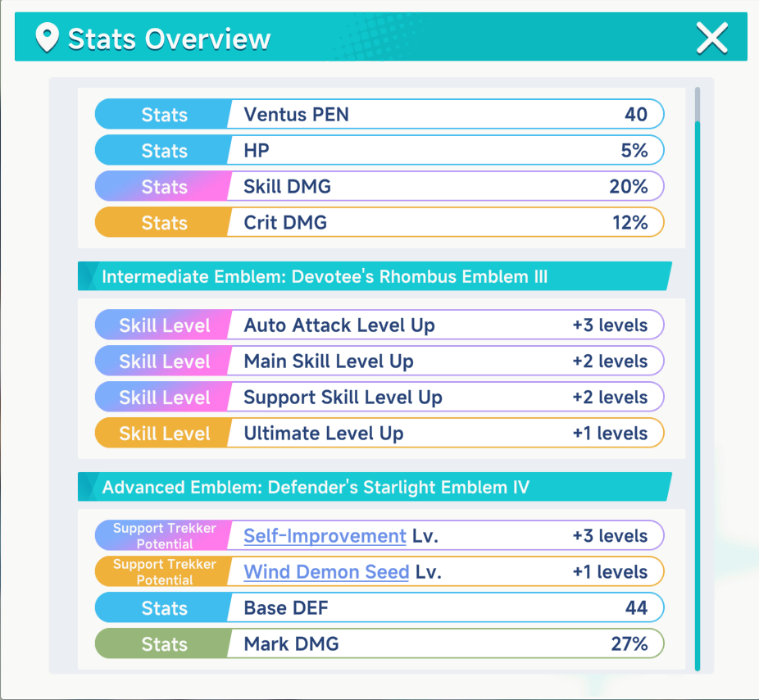Click Support Trekker Potential tag for Self-Improvement
The image size is (759, 700).
point(162,536)
